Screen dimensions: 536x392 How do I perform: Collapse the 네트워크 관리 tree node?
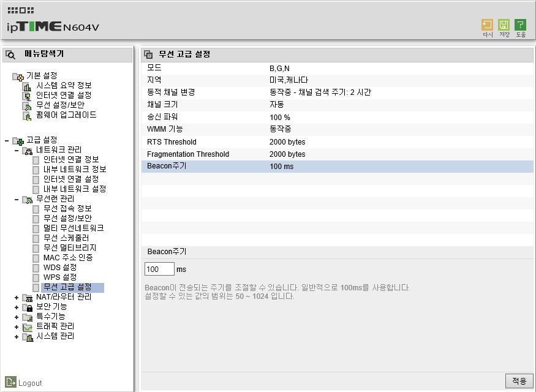16,151
